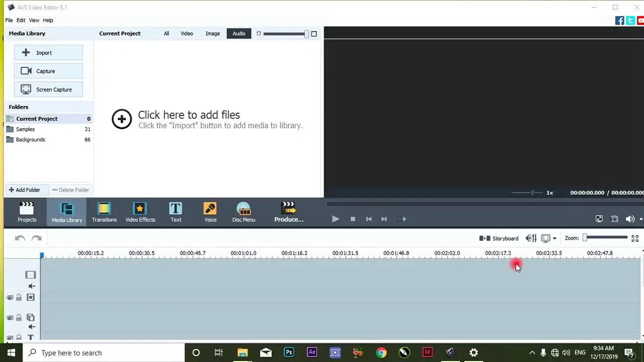Click the Produce button
Viewport: 644px width, 362px height.
click(289, 212)
